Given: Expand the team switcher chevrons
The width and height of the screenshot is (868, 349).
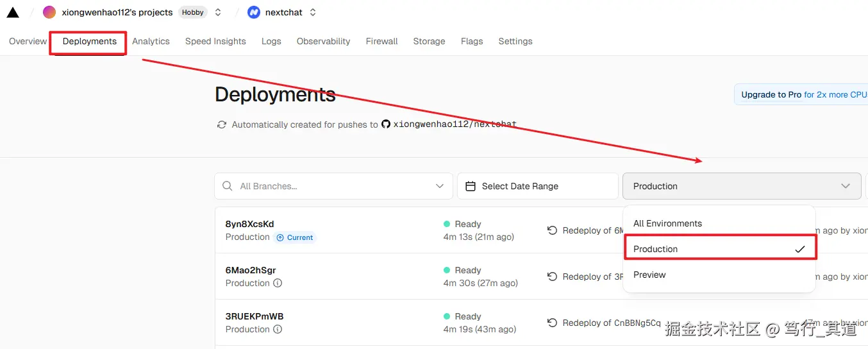Looking at the screenshot, I should pyautogui.click(x=218, y=12).
